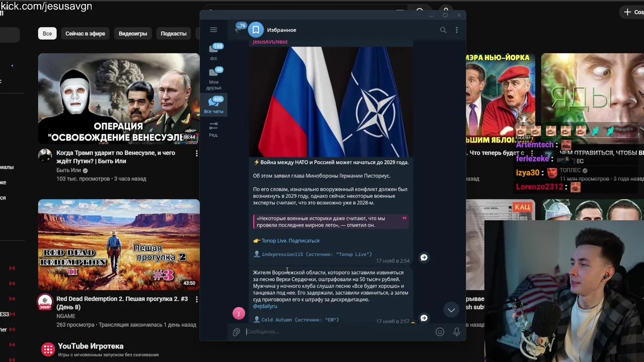Image resolution: width=644 pixels, height=362 pixels.
Task: Go back with the Telegram back arrow
Action: pyautogui.click(x=237, y=30)
